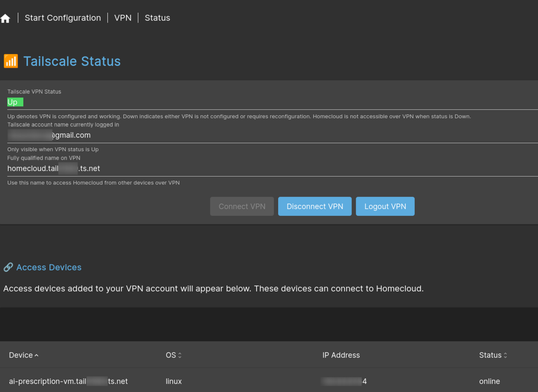This screenshot has width=538, height=392.
Task: Click the Tailscale Status page title
Action: pos(72,61)
